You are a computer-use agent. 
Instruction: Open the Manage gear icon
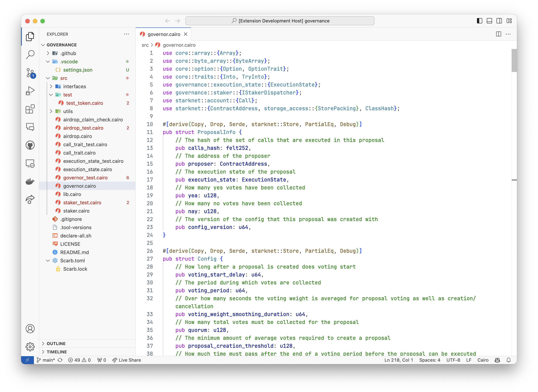coord(30,347)
